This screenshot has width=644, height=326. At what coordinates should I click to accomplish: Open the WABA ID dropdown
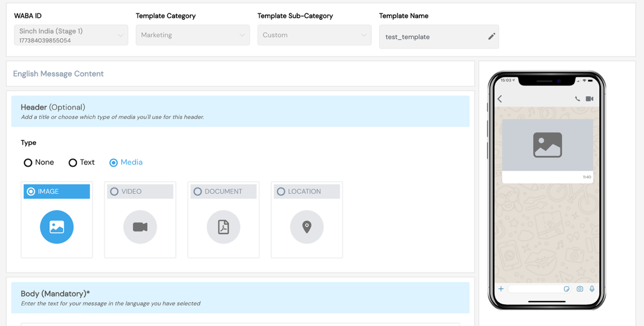71,35
